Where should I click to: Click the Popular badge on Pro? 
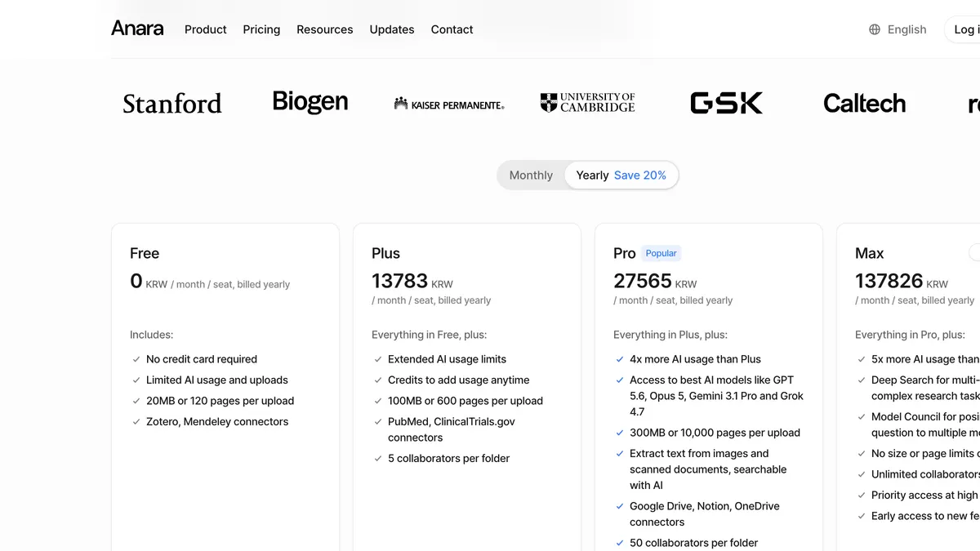(661, 253)
